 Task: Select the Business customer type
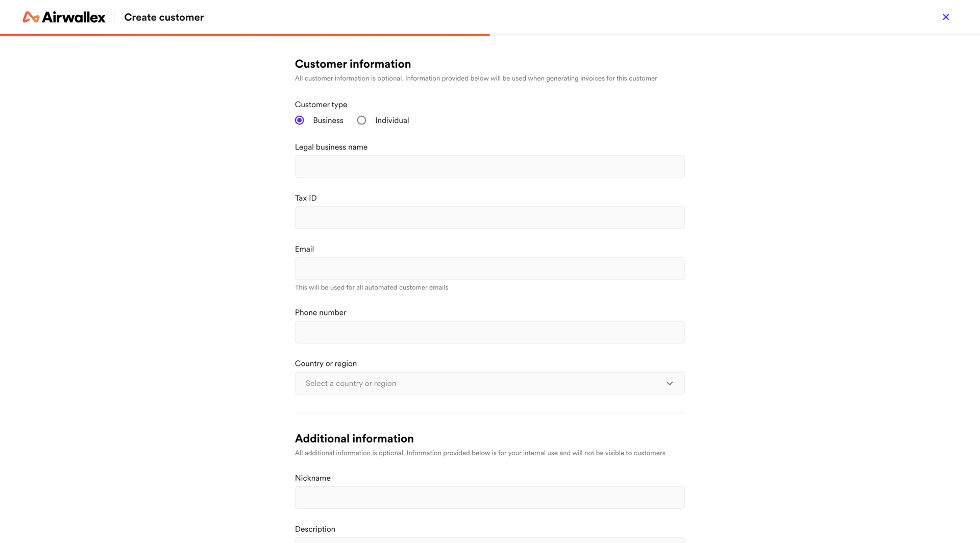[300, 120]
